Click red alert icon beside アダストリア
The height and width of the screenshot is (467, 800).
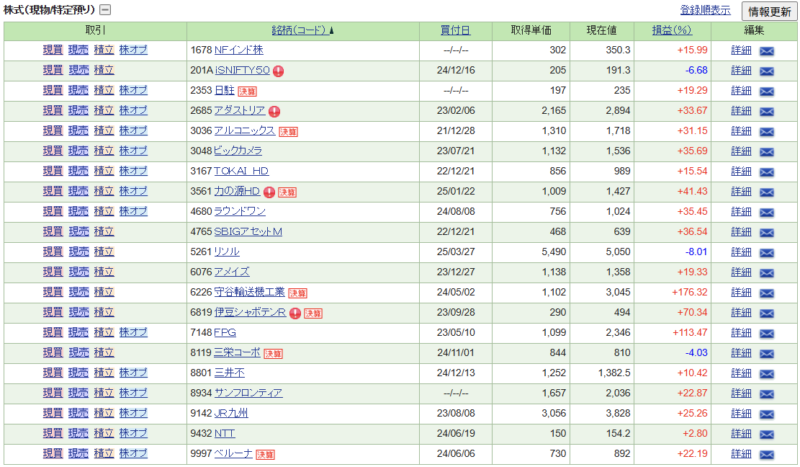point(274,111)
